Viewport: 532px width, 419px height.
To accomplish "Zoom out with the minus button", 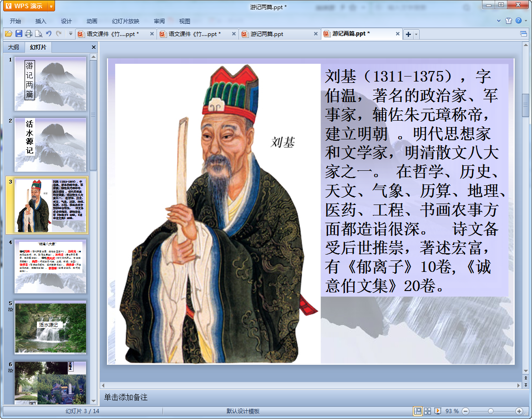I will pos(466,411).
